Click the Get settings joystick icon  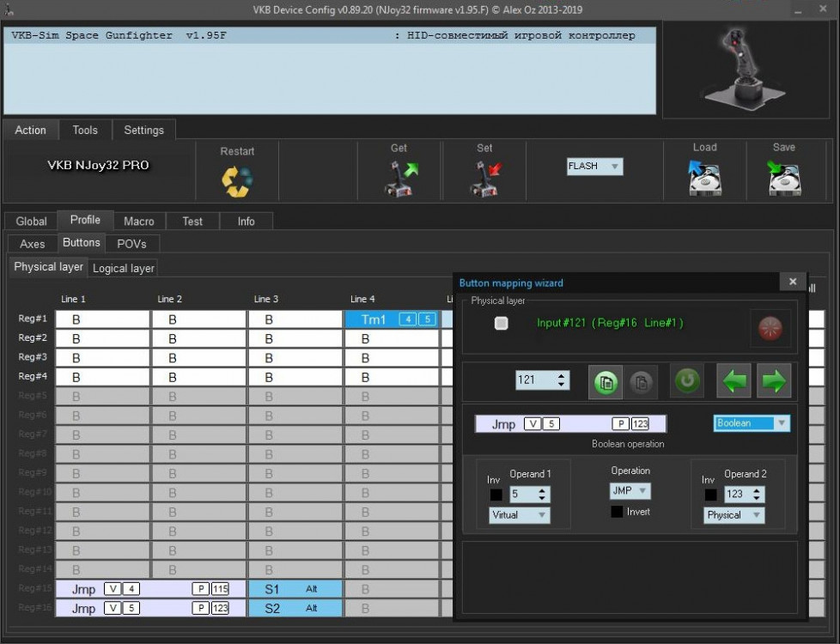tap(399, 179)
